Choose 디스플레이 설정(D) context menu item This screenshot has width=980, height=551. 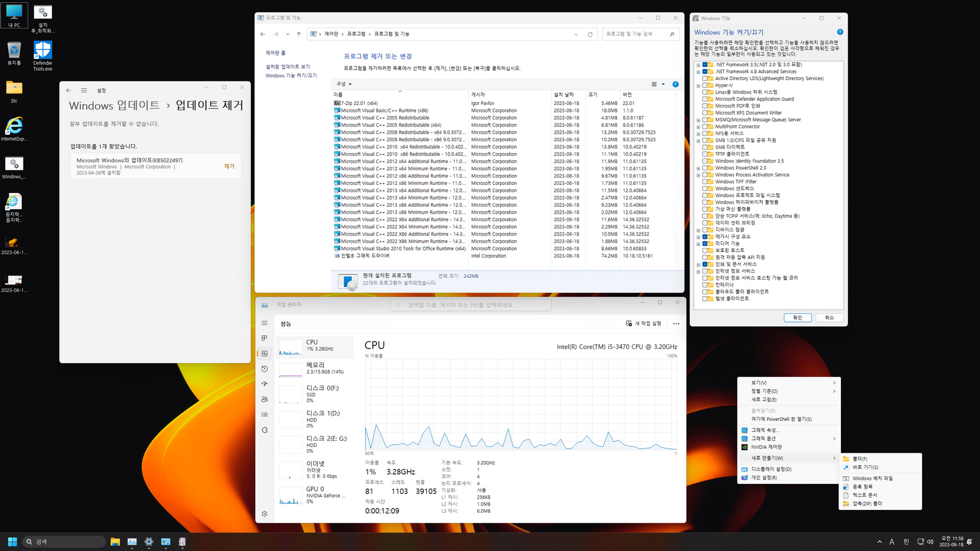tap(789, 469)
